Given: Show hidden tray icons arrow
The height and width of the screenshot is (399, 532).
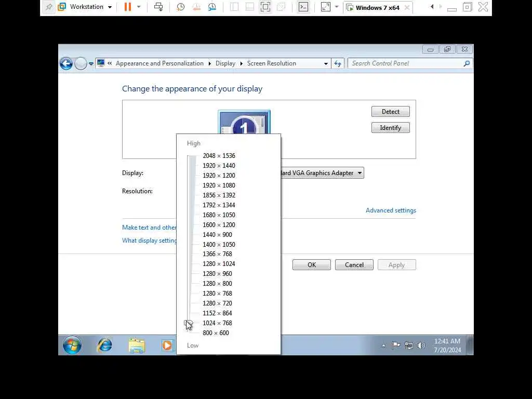Looking at the screenshot, I should [384, 345].
